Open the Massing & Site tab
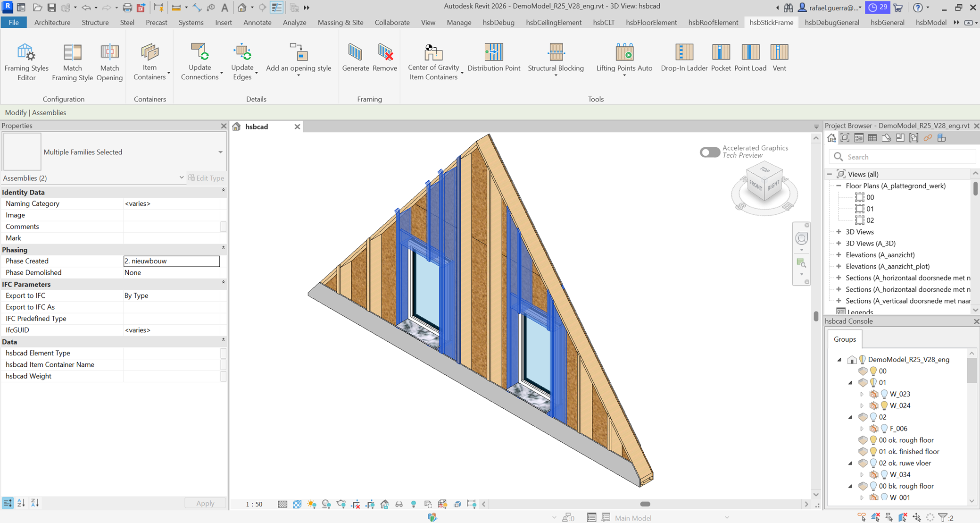 [x=340, y=22]
